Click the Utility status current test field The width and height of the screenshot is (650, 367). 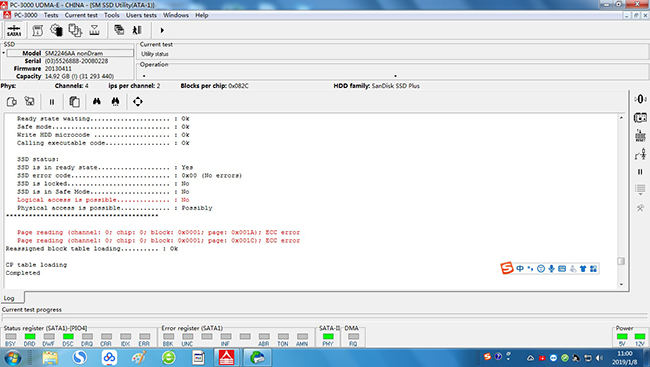pos(393,54)
